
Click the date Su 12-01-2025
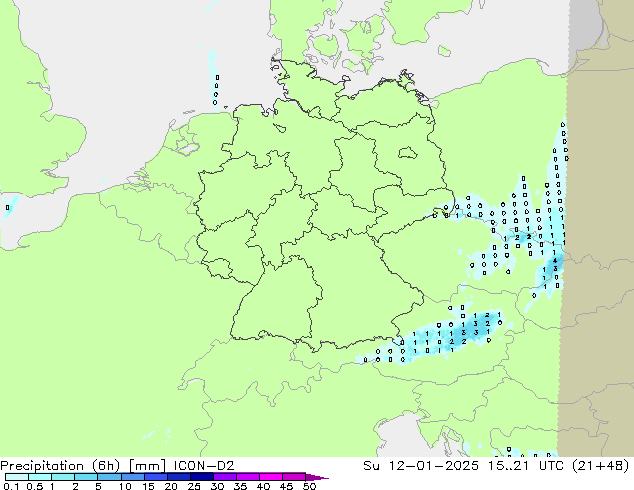421,466
